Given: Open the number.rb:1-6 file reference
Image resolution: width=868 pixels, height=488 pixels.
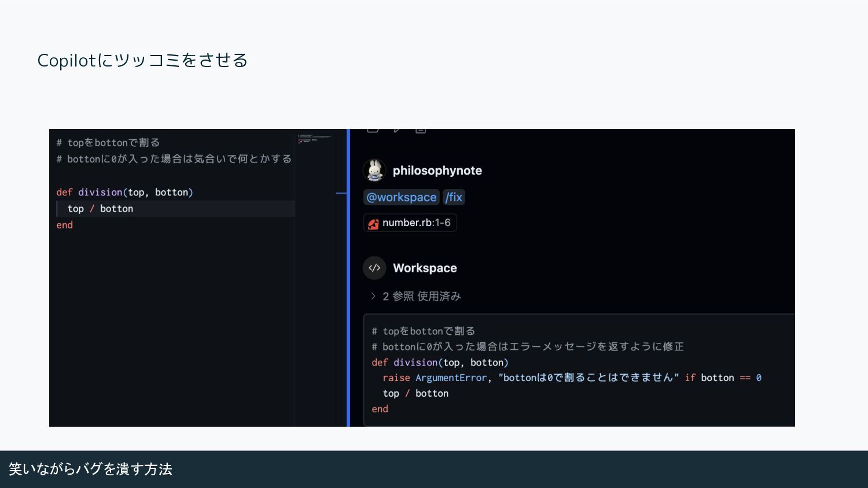Looking at the screenshot, I should [x=410, y=223].
